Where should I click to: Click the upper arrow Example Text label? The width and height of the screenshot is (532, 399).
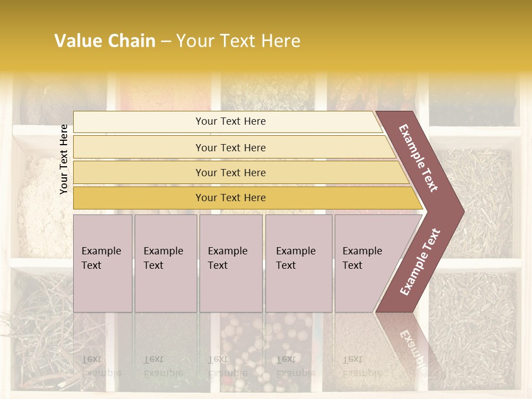point(418,158)
